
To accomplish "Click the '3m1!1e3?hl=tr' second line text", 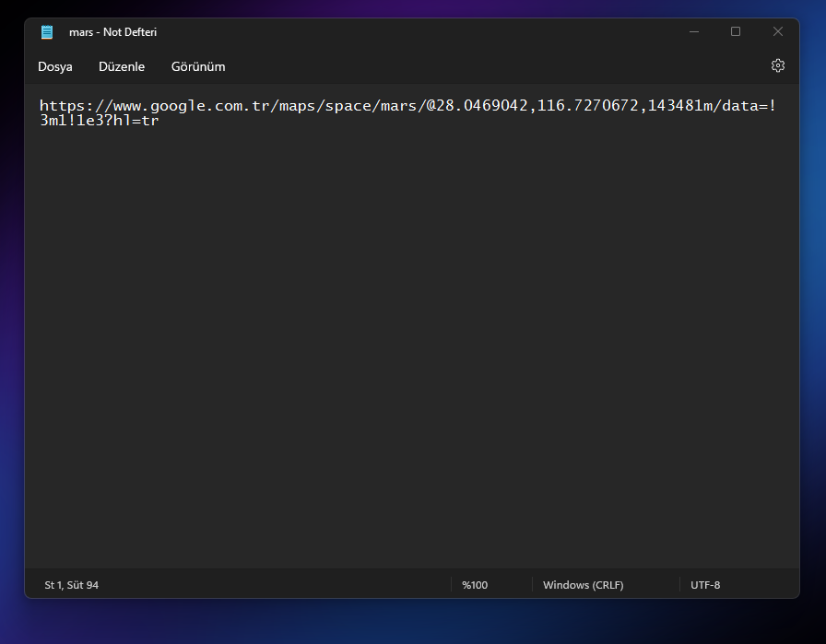I will 100,121.
